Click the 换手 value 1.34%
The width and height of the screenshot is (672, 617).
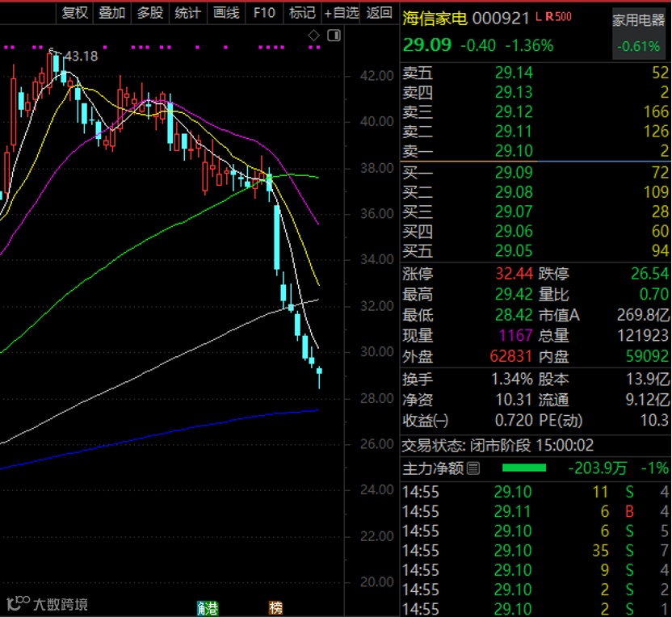[x=512, y=380]
